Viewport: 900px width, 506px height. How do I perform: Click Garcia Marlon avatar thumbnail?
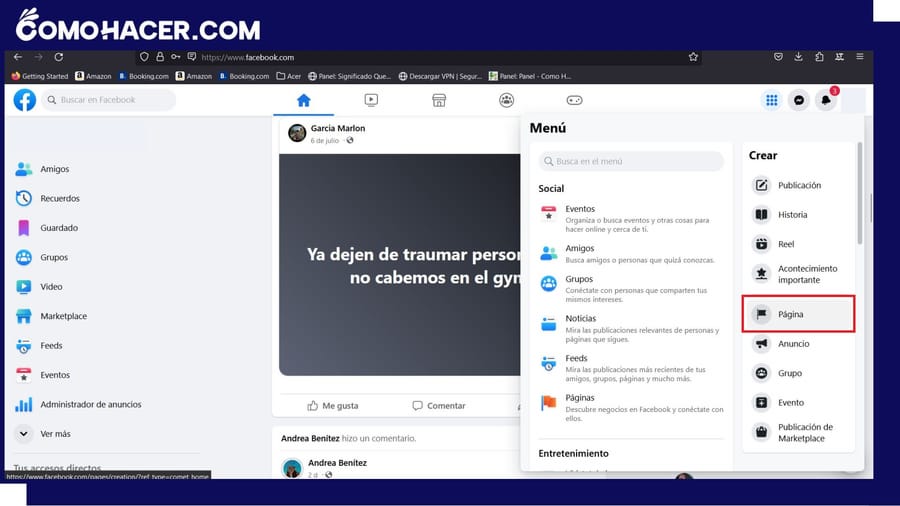tap(297, 133)
